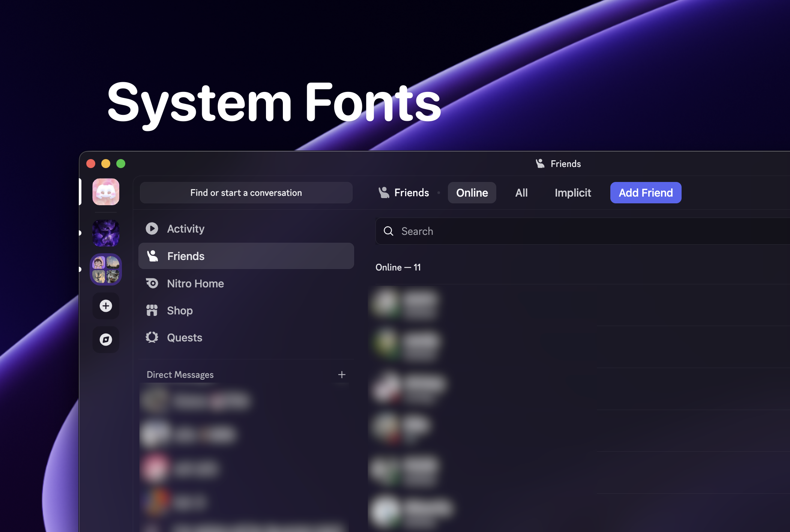Click the Add Friend button
This screenshot has width=790, height=532.
[646, 192]
